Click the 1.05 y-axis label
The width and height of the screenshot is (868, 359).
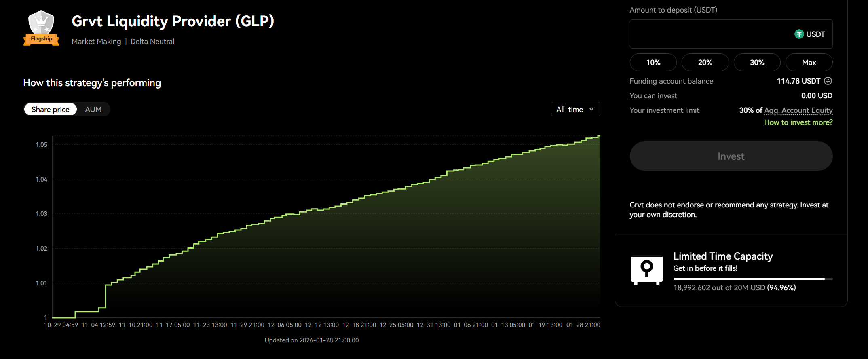click(x=42, y=145)
